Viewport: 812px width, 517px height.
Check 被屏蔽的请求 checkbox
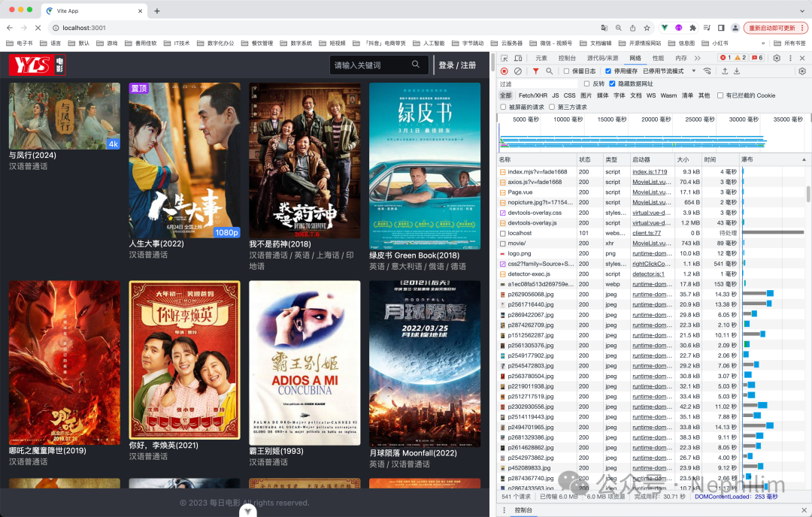click(x=503, y=107)
